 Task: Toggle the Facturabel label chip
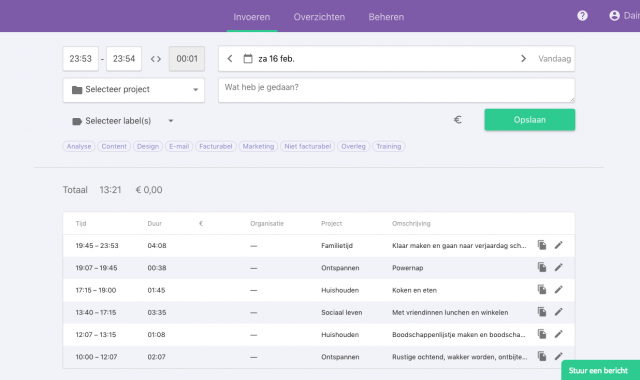(x=216, y=147)
